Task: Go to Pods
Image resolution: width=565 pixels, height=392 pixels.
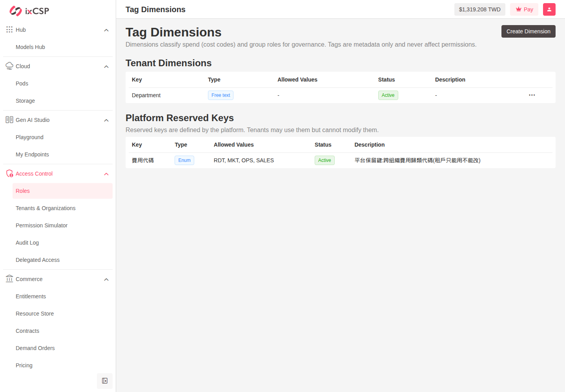Action: pos(62,83)
